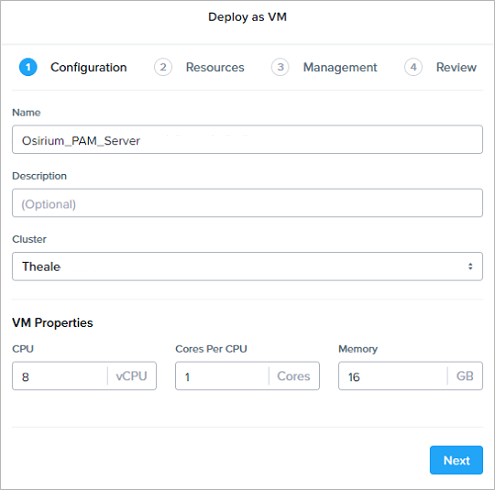Click the Name field with Osirium_PAM_Server
Image resolution: width=495 pixels, height=490 pixels.
click(x=247, y=140)
